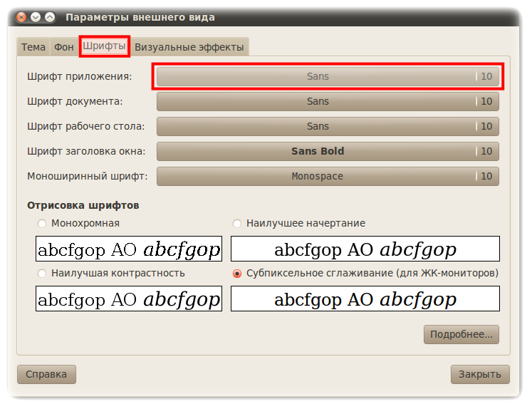Click the sample preview under Наилучшее начертание
Screen dimensions: 532x409
pos(365,249)
